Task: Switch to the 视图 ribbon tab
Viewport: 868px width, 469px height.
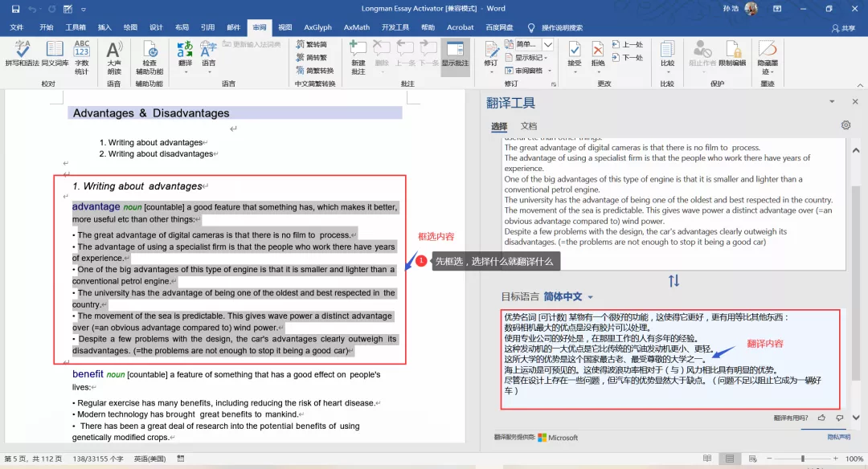Action: 285,27
